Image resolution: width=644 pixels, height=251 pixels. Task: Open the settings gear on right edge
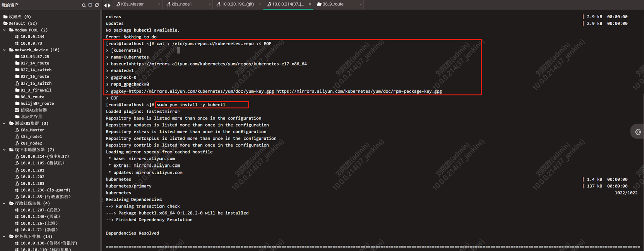click(638, 132)
